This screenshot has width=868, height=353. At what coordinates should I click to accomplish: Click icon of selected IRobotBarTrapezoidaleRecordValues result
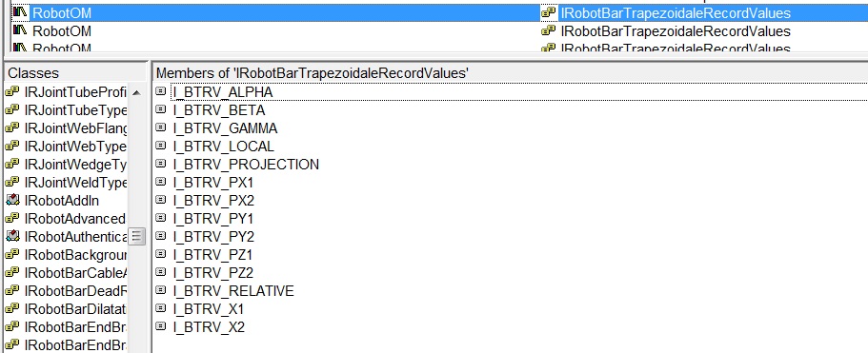pos(548,12)
